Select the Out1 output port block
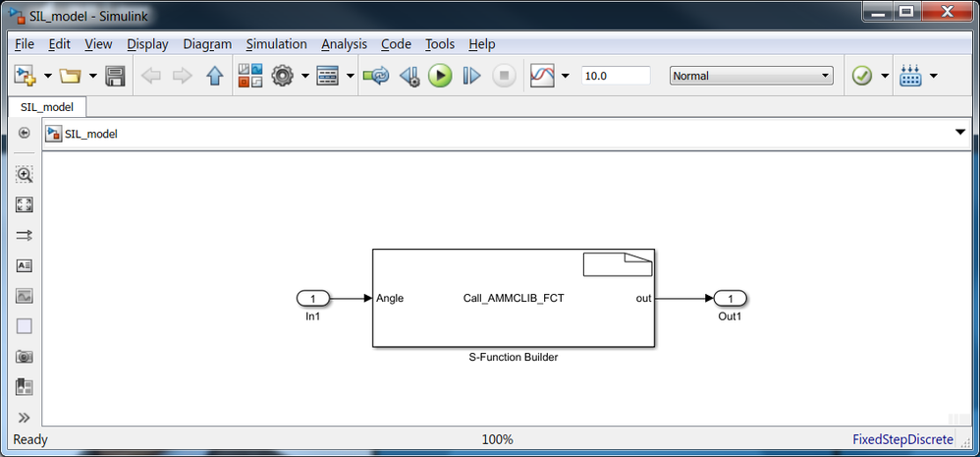The width and height of the screenshot is (980, 457). coord(730,298)
